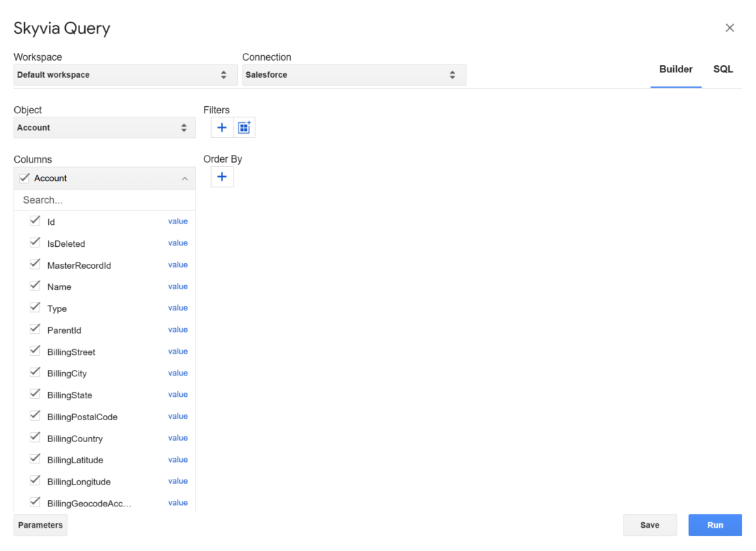
Task: Click the value link next to BillingCity
Action: click(x=178, y=373)
